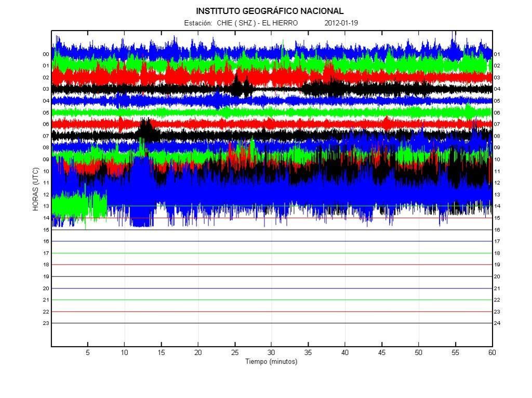Click the 30 minute tick on the time axis
The height and width of the screenshot is (398, 532).
pos(271,353)
